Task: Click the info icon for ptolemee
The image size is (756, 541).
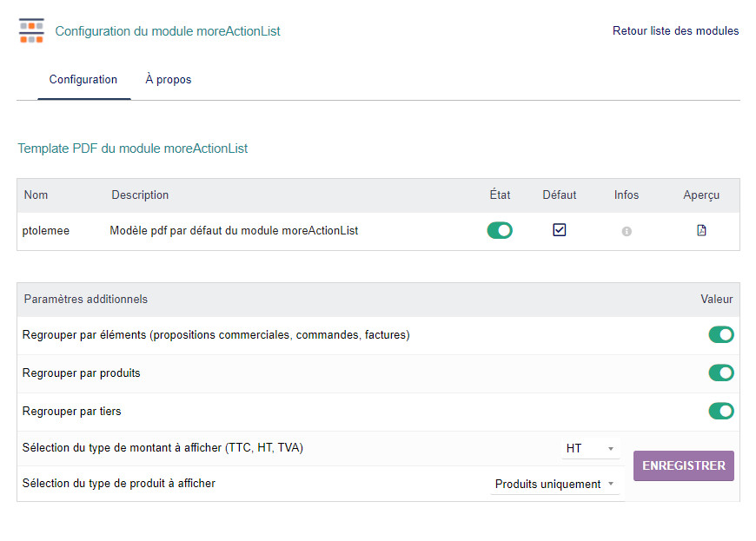Action: coord(627,232)
